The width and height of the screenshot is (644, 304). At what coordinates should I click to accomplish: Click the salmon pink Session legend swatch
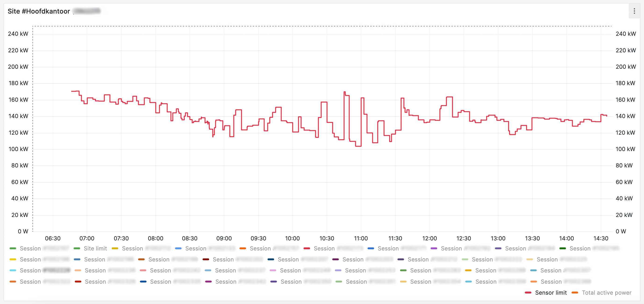[x=143, y=271]
